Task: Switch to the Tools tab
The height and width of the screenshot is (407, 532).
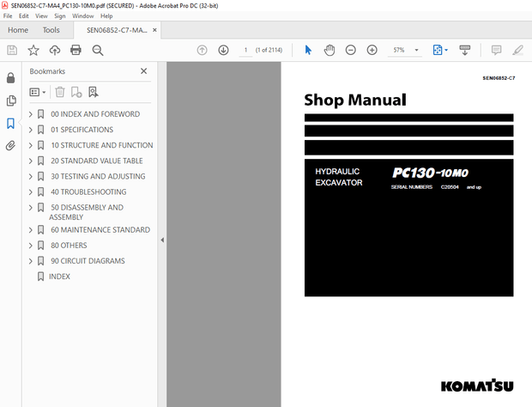Action: coord(51,30)
